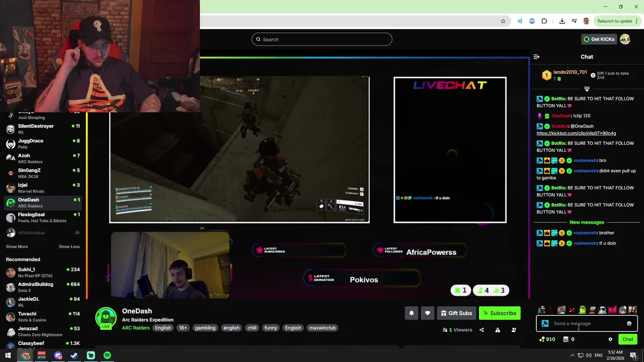
Task: Open emote picker in message box
Action: click(x=629, y=324)
